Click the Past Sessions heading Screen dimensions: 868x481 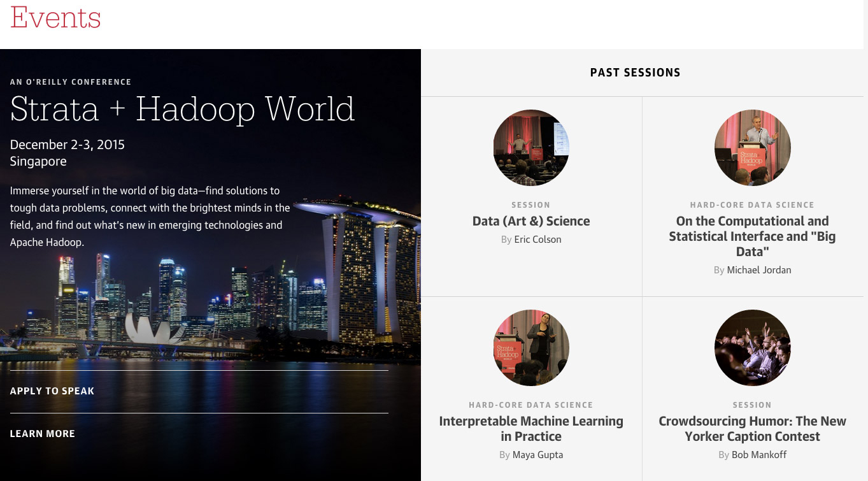click(x=635, y=73)
